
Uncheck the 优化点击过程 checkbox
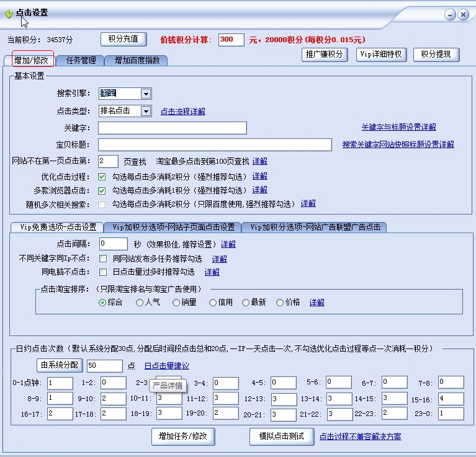tap(102, 177)
